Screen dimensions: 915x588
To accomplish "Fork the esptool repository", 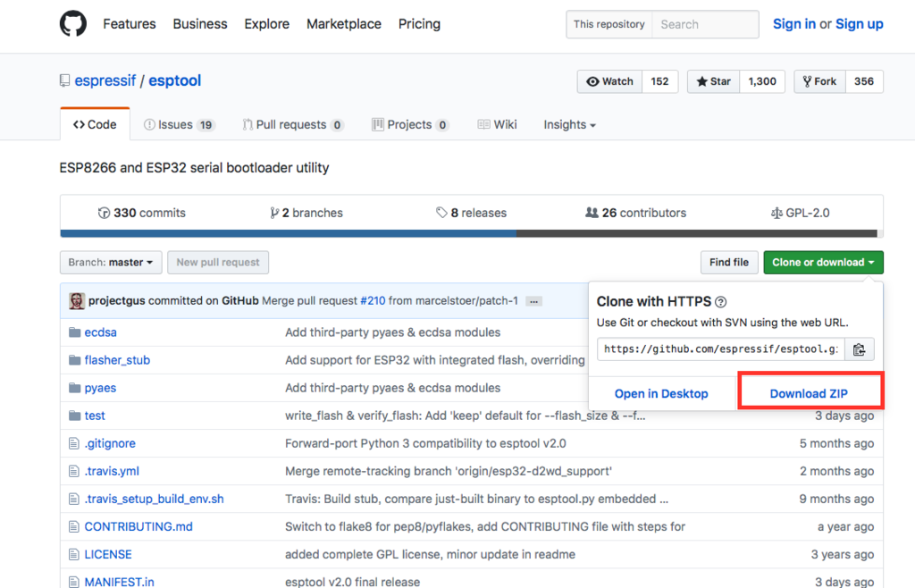I will click(820, 81).
